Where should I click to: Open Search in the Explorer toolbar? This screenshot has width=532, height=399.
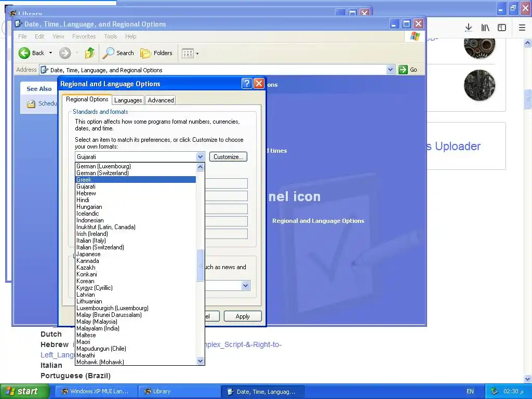pyautogui.click(x=118, y=53)
